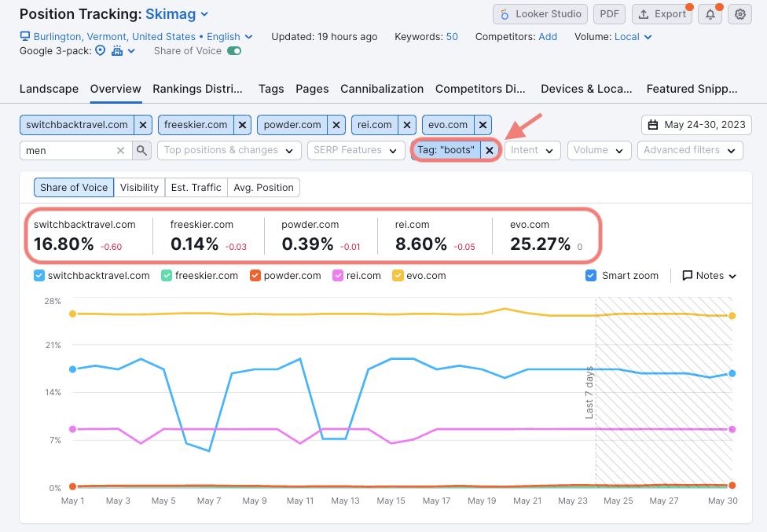Select Share of Voice metric button
Viewport: 767px width, 532px height.
click(74, 188)
